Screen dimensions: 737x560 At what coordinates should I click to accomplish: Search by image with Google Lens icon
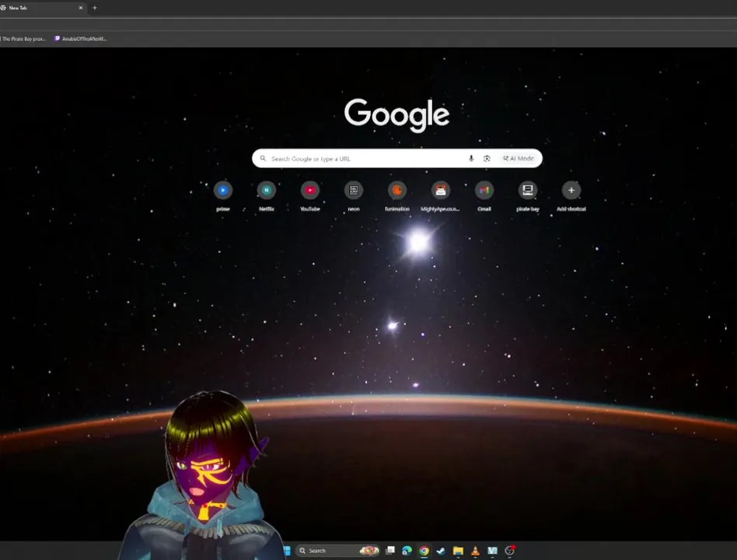click(x=487, y=159)
